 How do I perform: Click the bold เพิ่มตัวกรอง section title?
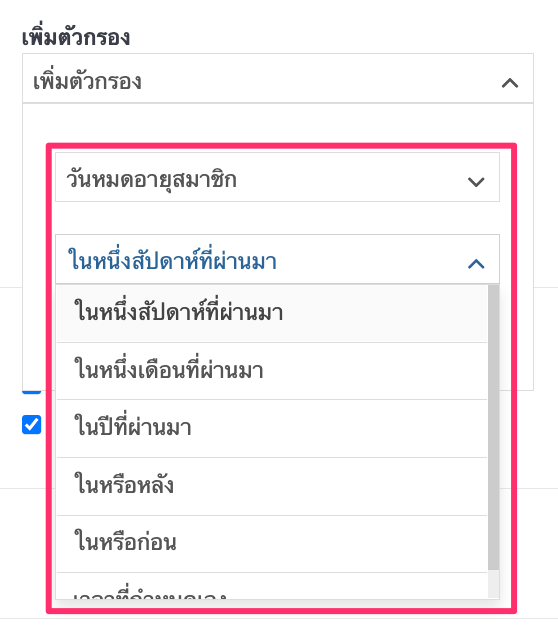(x=76, y=37)
